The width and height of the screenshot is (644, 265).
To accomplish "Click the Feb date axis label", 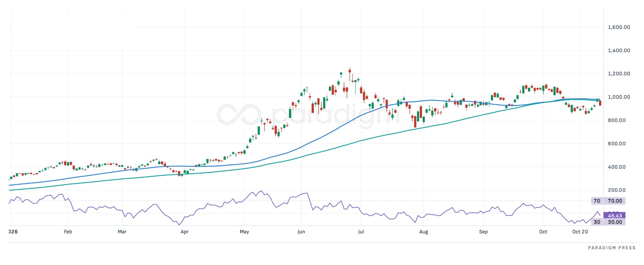I will [68, 232].
